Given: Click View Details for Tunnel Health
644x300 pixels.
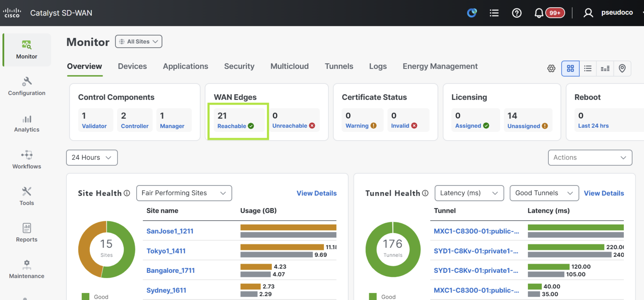Looking at the screenshot, I should click(x=604, y=193).
